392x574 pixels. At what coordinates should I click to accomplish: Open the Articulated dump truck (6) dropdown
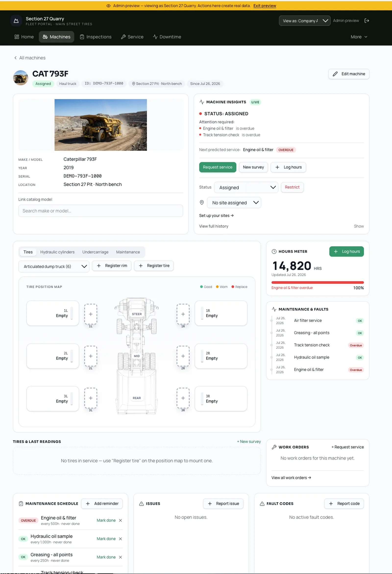click(54, 267)
